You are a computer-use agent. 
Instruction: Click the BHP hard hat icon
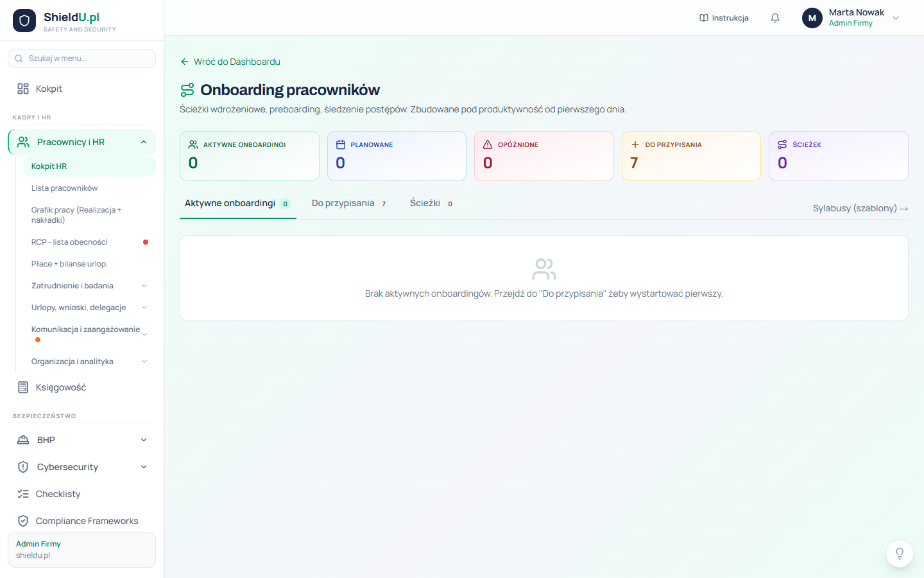(x=23, y=440)
